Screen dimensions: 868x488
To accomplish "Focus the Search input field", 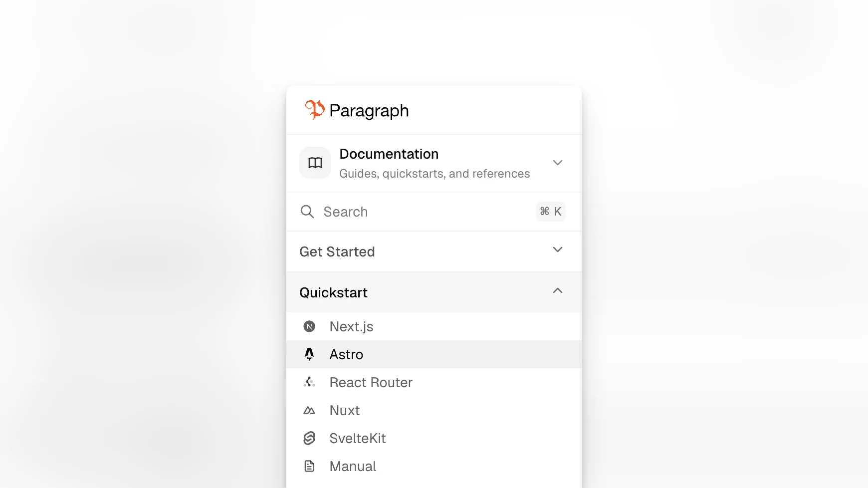I will (x=434, y=212).
